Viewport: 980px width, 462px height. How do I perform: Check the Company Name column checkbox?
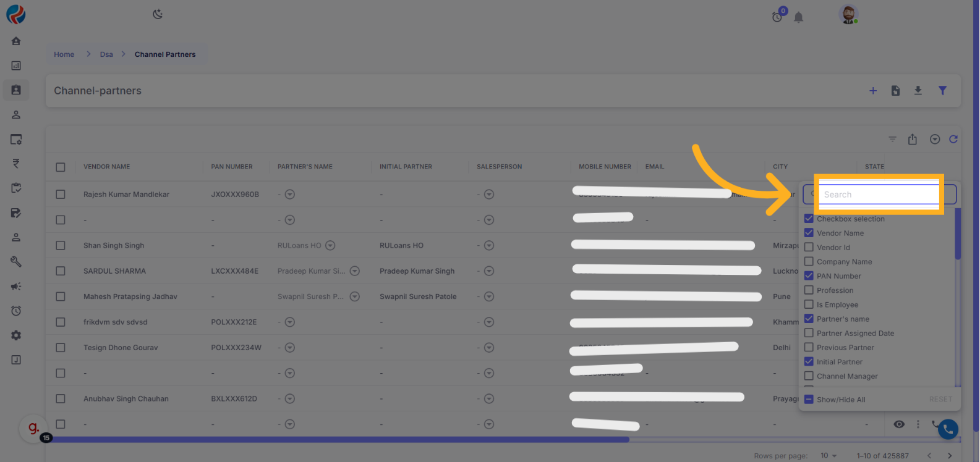tap(809, 261)
